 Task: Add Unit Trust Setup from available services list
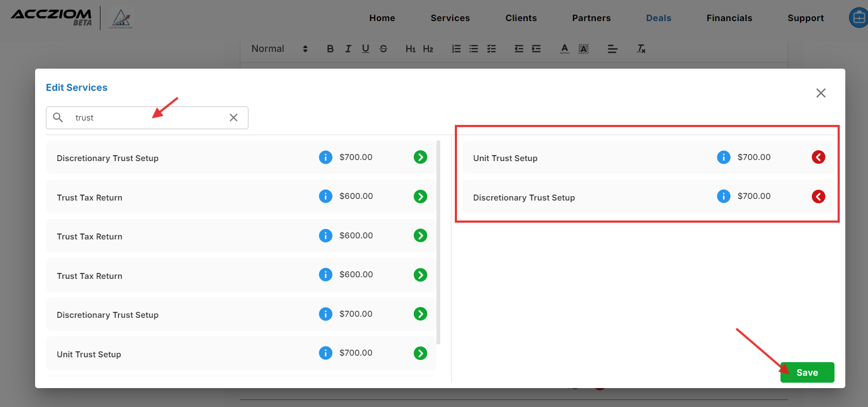tap(420, 353)
